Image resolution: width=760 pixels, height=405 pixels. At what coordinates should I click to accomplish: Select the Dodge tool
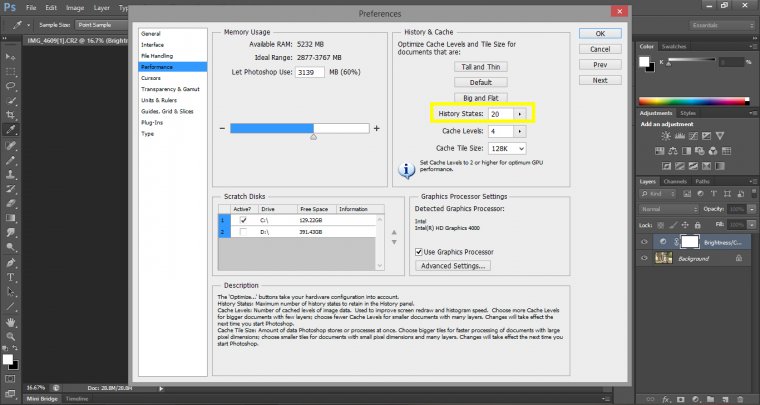tap(11, 247)
